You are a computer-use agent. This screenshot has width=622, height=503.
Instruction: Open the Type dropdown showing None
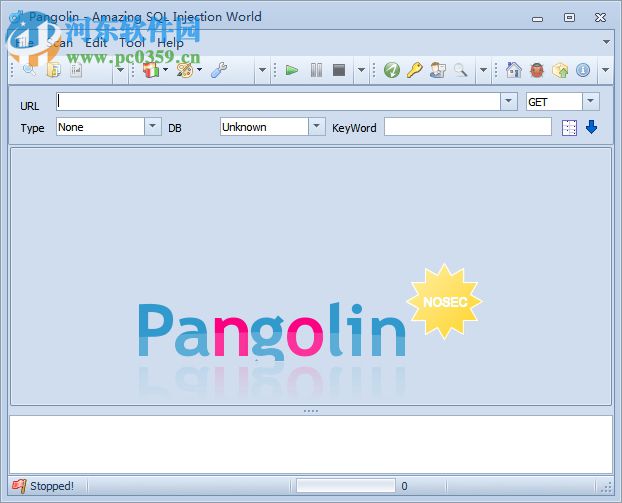[x=152, y=127]
